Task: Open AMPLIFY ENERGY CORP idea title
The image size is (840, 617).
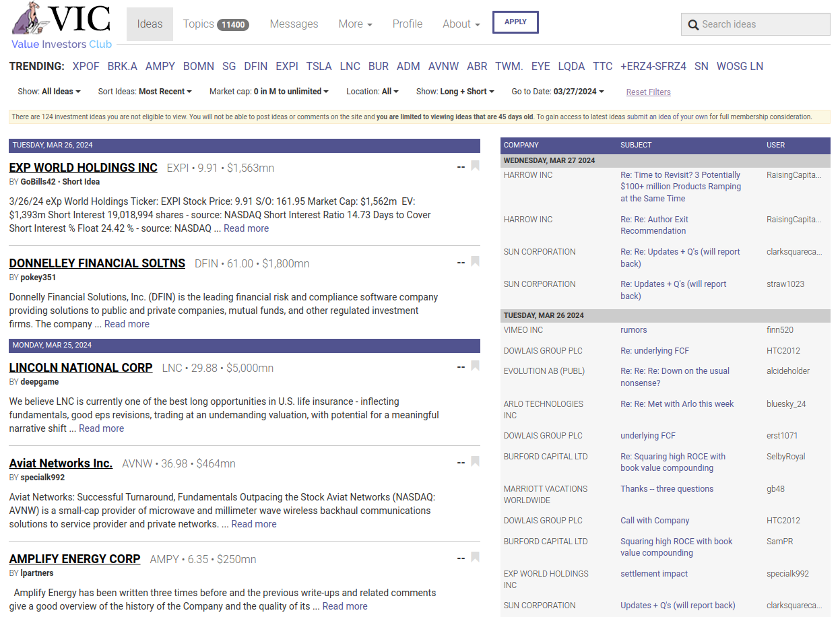Action: pyautogui.click(x=75, y=559)
